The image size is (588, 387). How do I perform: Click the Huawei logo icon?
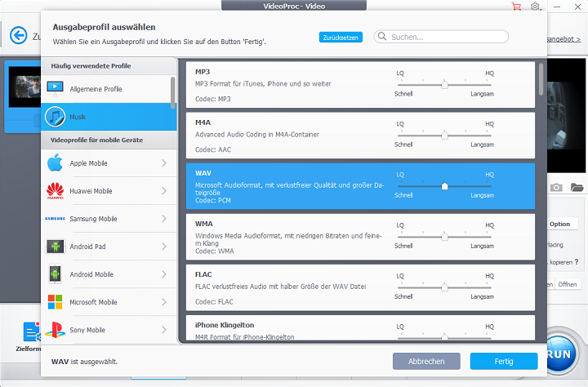[56, 191]
